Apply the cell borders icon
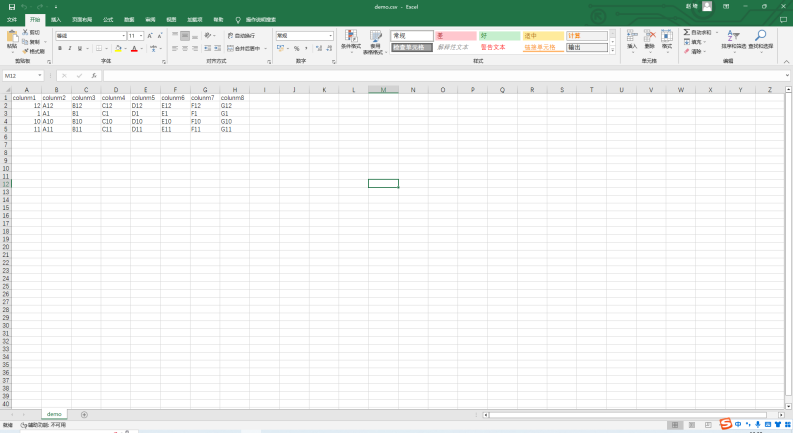793x433 pixels. tap(99, 49)
